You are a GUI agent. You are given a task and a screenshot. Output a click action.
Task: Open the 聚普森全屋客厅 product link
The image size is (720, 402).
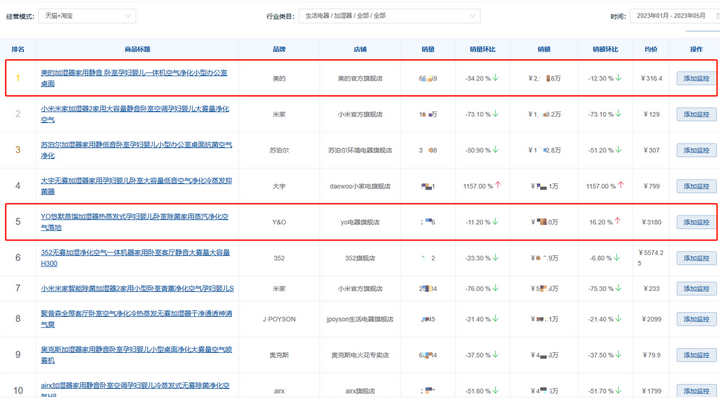pos(136,319)
